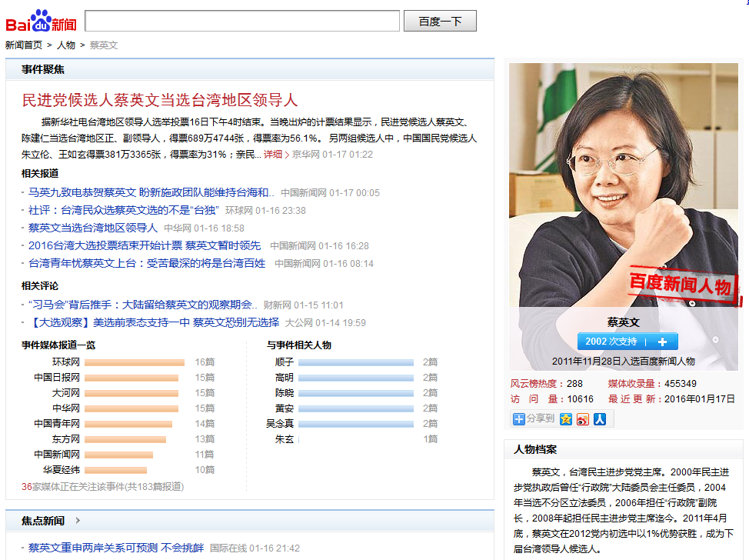Go to 新闻首页 in breadcrumb
The height and width of the screenshot is (560, 749).
coord(23,45)
